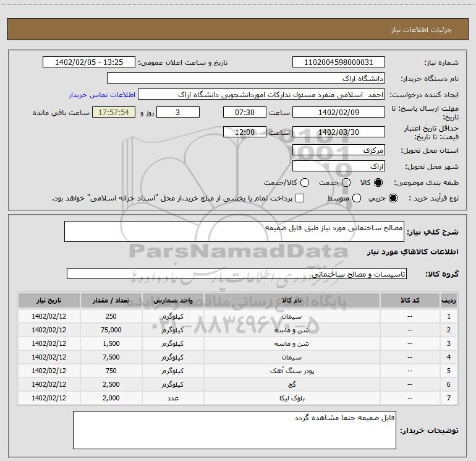
Task: Select the کالا radio button
Action: pyautogui.click(x=378, y=183)
